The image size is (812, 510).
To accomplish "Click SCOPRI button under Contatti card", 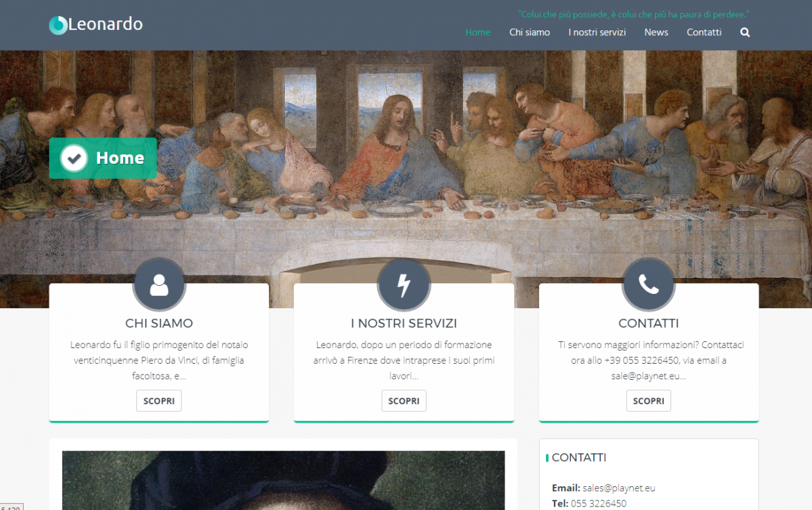I will click(x=648, y=401).
